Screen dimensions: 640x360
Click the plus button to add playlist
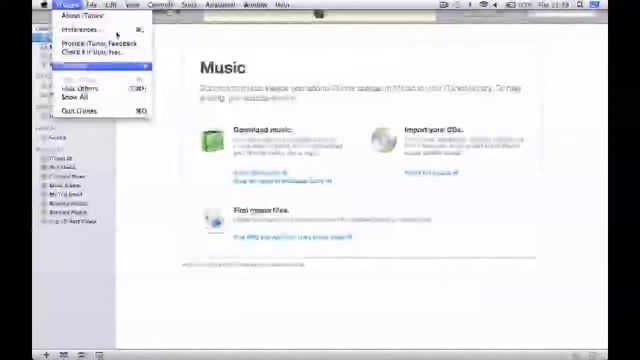(x=46, y=355)
